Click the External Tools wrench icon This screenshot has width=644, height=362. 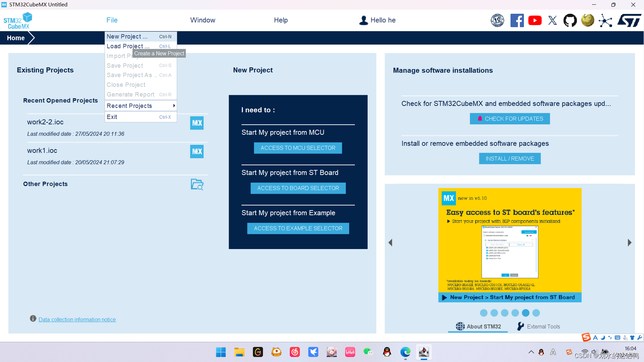tap(521, 326)
